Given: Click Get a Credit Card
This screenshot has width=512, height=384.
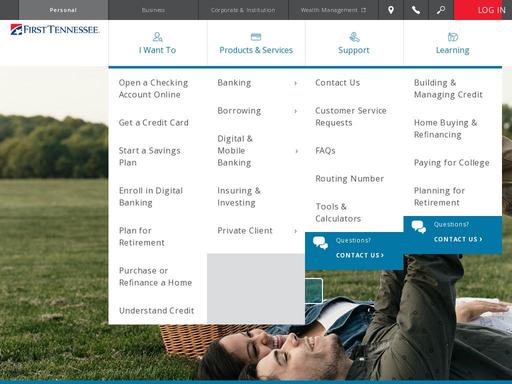Looking at the screenshot, I should click(x=154, y=123).
